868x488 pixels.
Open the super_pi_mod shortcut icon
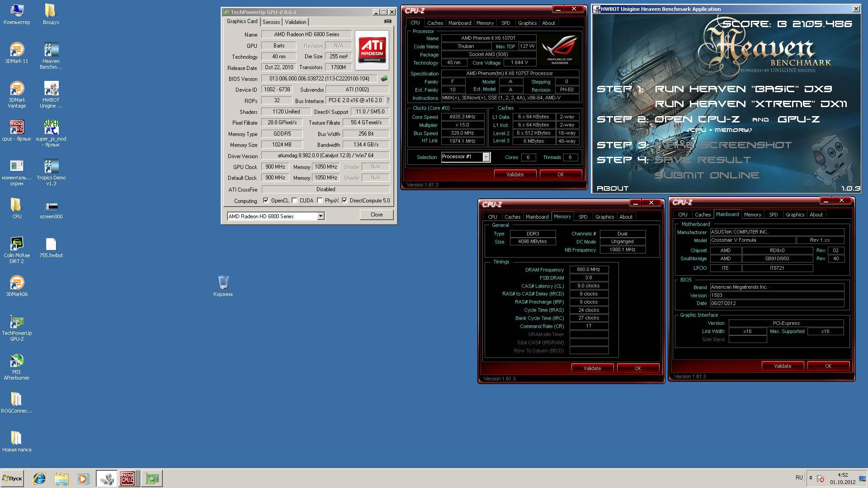[51, 133]
